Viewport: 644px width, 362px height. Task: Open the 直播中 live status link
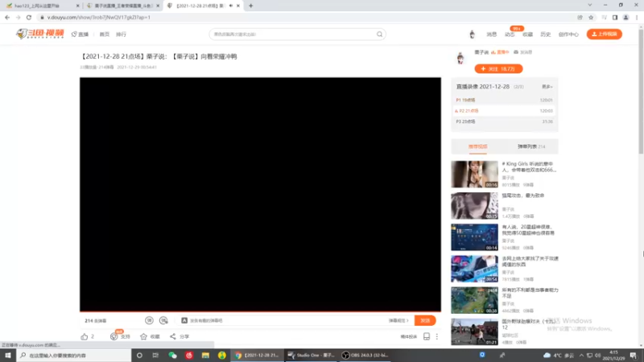500,52
